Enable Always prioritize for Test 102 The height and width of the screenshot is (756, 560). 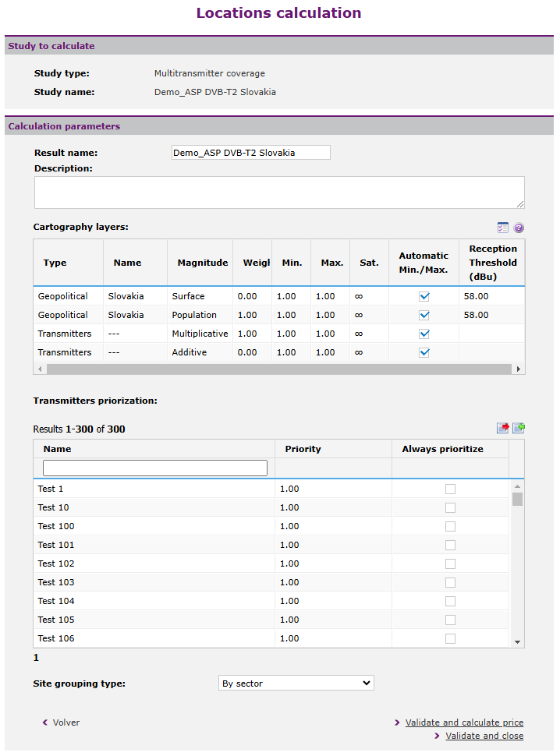tap(450, 563)
